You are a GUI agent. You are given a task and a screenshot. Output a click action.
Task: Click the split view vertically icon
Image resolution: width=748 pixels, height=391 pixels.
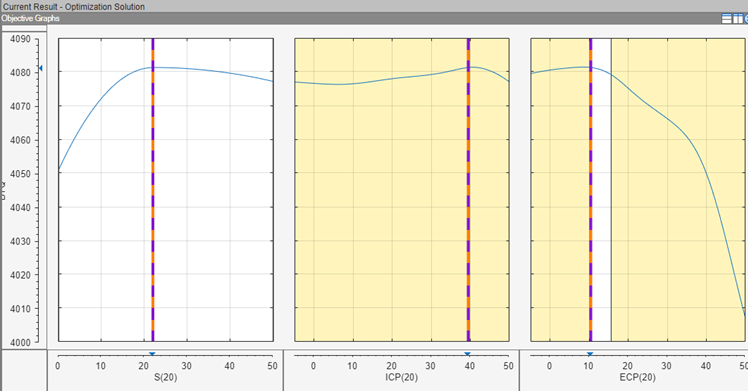(x=738, y=19)
